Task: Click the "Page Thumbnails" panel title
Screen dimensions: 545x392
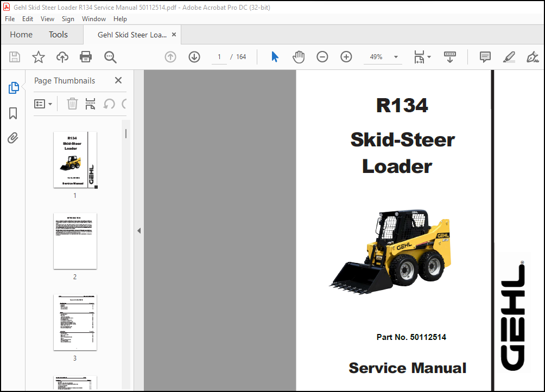Action: (65, 81)
